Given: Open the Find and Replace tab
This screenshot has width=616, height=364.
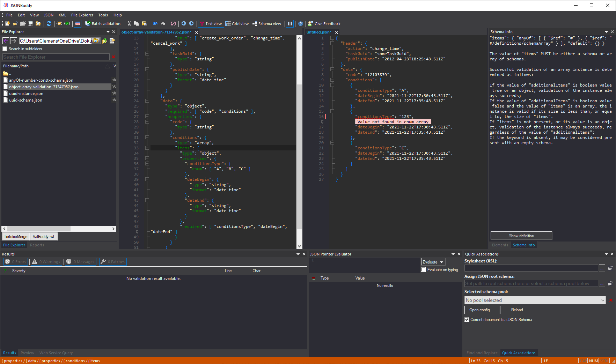Looking at the screenshot, I should click(x=482, y=353).
